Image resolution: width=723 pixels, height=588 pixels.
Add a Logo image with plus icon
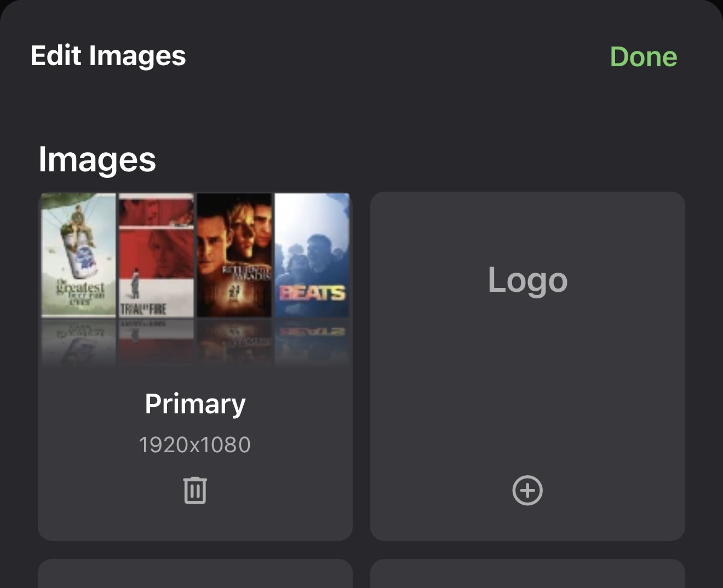pyautogui.click(x=527, y=490)
